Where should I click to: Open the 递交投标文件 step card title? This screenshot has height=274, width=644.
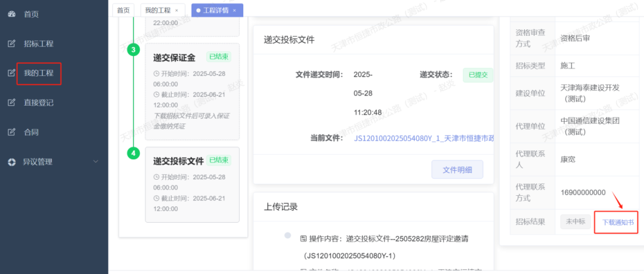pyautogui.click(x=178, y=161)
